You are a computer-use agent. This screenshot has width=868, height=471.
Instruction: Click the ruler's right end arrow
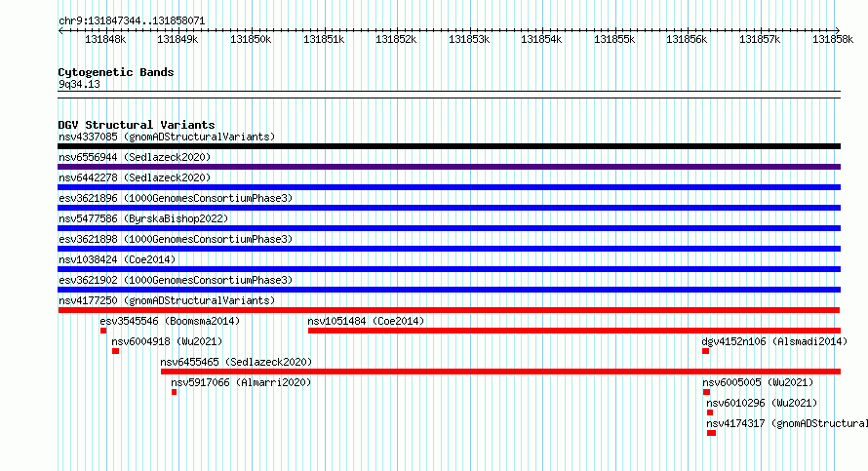click(x=838, y=30)
